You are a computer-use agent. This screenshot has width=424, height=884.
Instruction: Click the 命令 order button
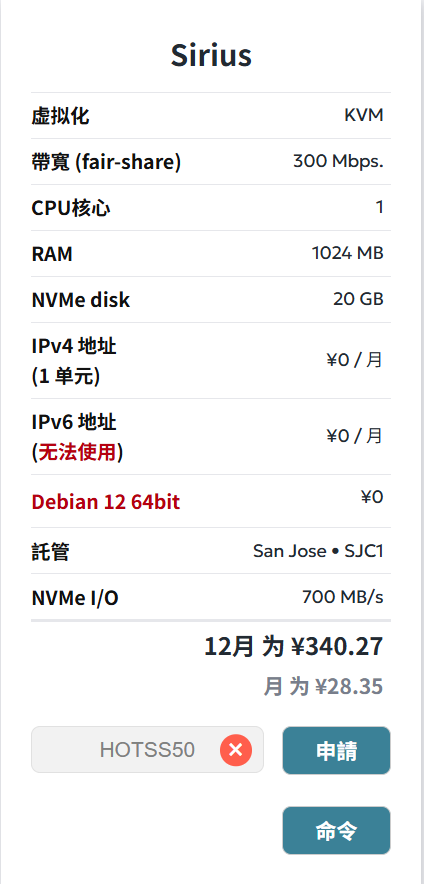pyautogui.click(x=336, y=830)
